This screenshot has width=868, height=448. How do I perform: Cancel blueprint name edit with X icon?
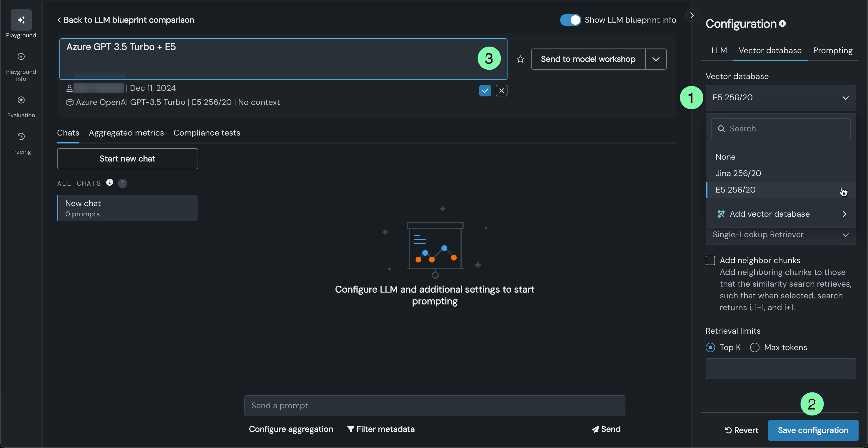(501, 90)
